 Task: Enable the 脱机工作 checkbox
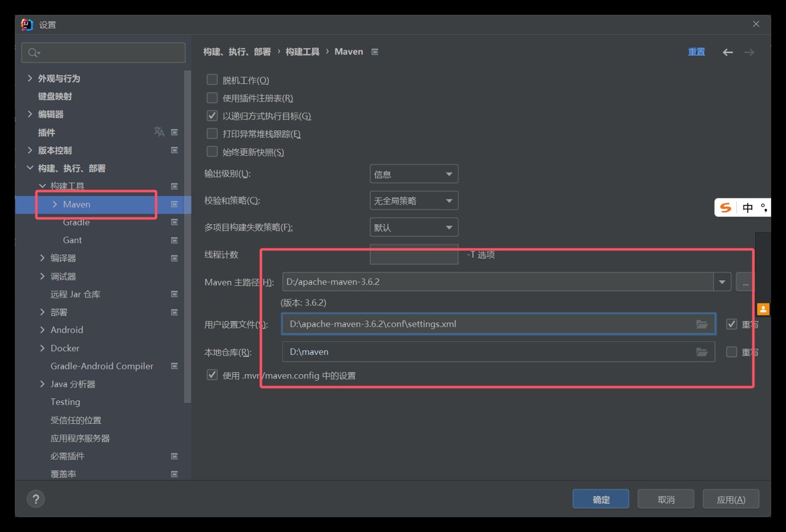click(x=212, y=80)
